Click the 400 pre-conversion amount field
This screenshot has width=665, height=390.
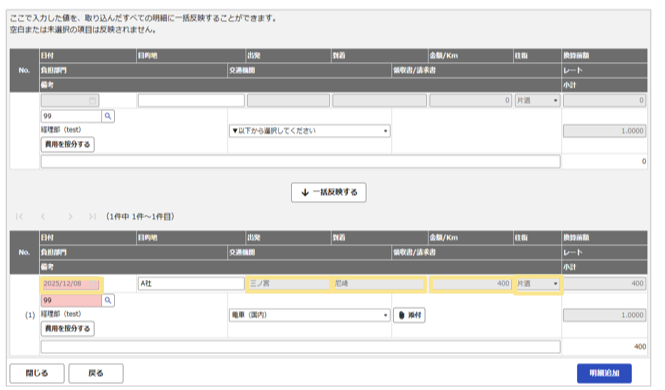pyautogui.click(x=604, y=284)
